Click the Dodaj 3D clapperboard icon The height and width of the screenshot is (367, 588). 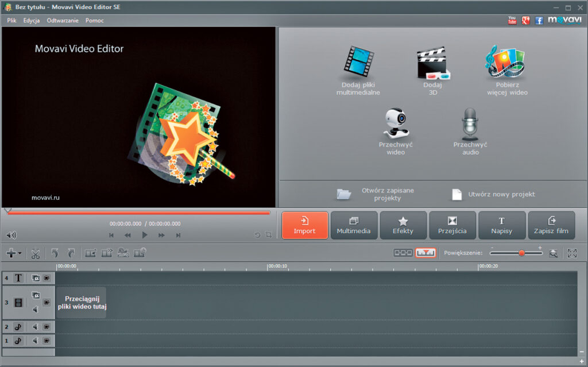(432, 63)
